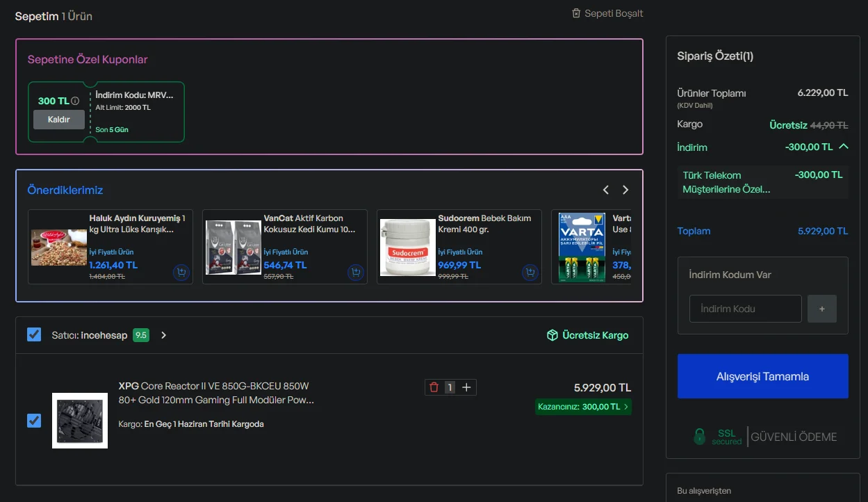The height and width of the screenshot is (502, 868).
Task: Toggle the XPG Core Reactor item checkbox
Action: click(34, 421)
